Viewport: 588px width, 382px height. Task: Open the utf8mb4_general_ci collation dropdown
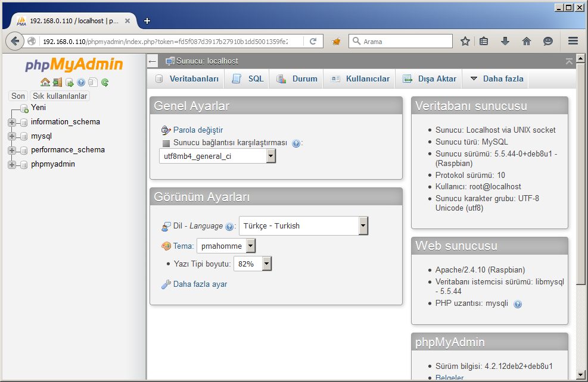pyautogui.click(x=217, y=156)
